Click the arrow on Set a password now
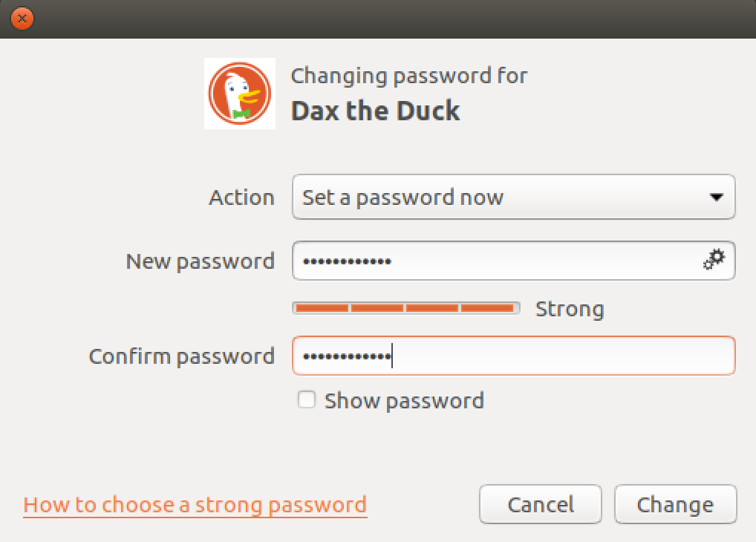 click(x=716, y=197)
